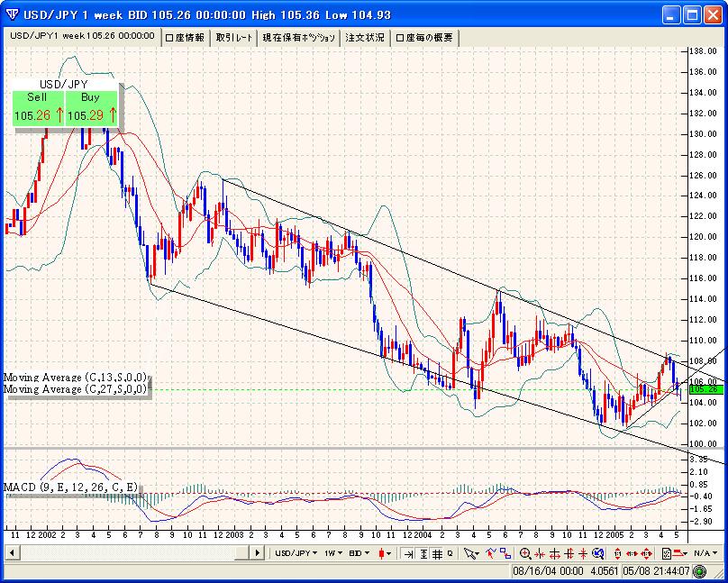The image size is (728, 583).
Task: Click the magnifier zoom-in icon
Action: click(x=524, y=553)
